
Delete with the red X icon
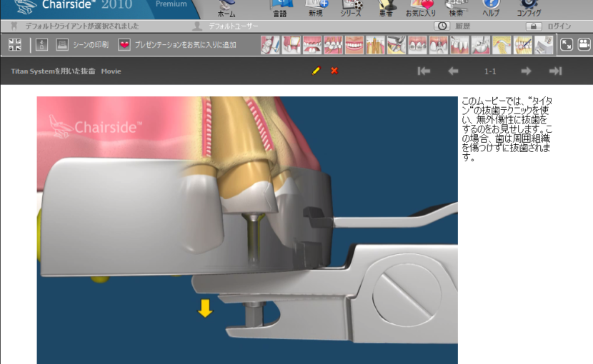pyautogui.click(x=334, y=71)
